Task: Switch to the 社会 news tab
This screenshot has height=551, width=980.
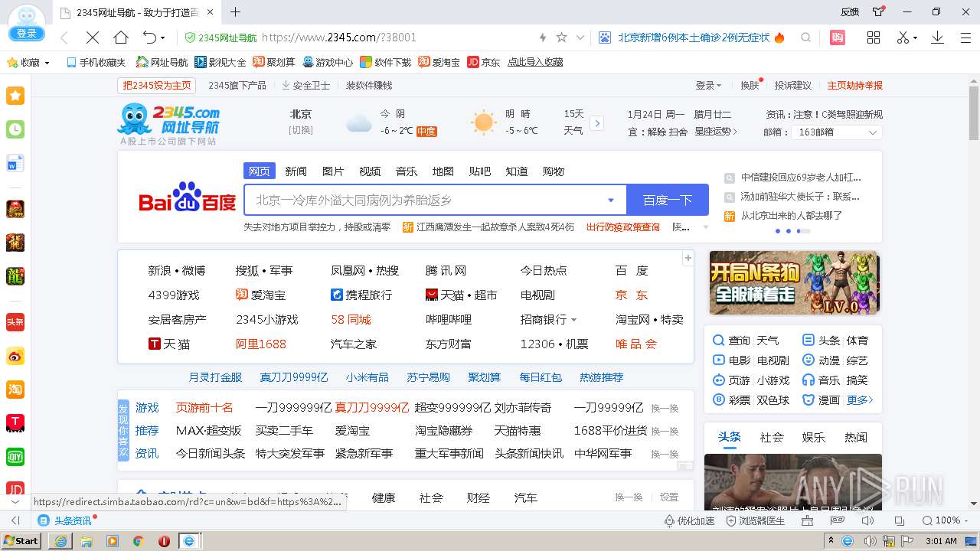Action: pos(772,438)
